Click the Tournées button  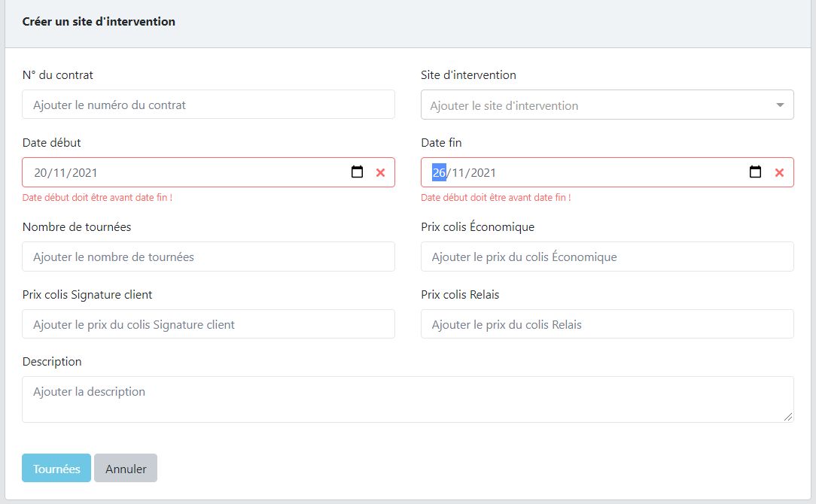pyautogui.click(x=56, y=468)
